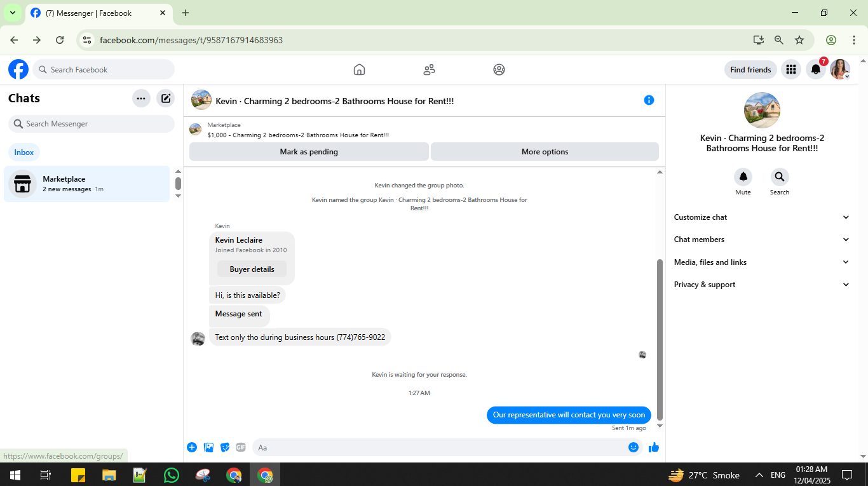The height and width of the screenshot is (486, 868).
Task: Open the Friends icon in top navigation
Action: pos(429,69)
